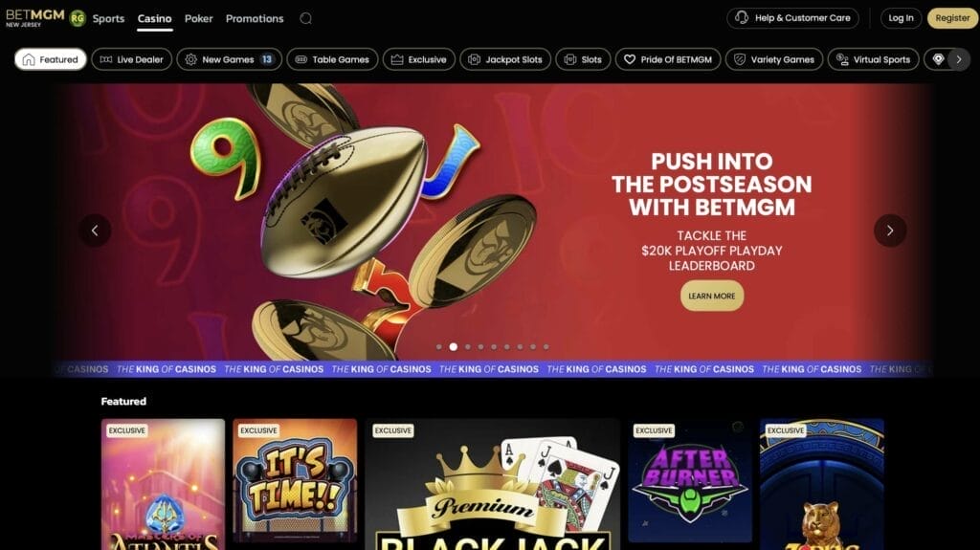The image size is (980, 550).
Task: Open the Premium Blackjack game thumbnail
Action: click(x=493, y=484)
